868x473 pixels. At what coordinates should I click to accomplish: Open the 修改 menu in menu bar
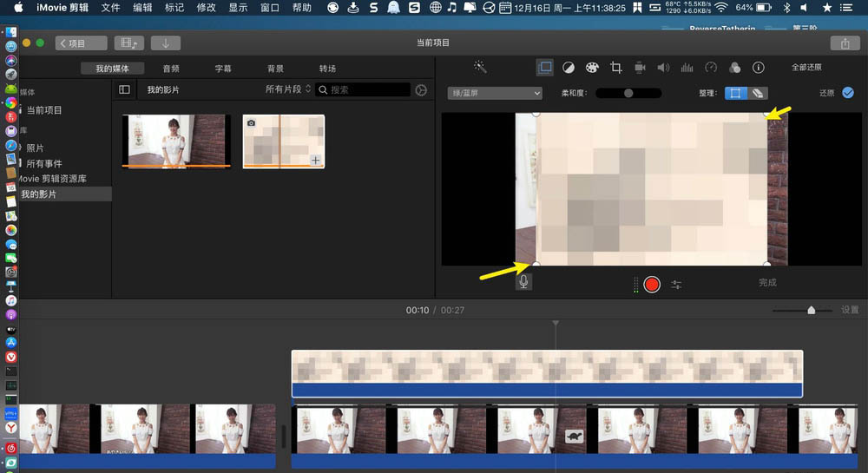(x=206, y=8)
